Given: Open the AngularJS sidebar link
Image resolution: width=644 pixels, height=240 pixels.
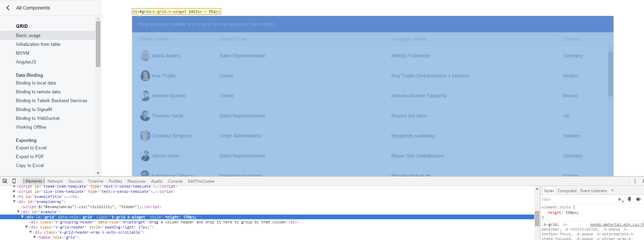Looking at the screenshot, I should (x=26, y=62).
